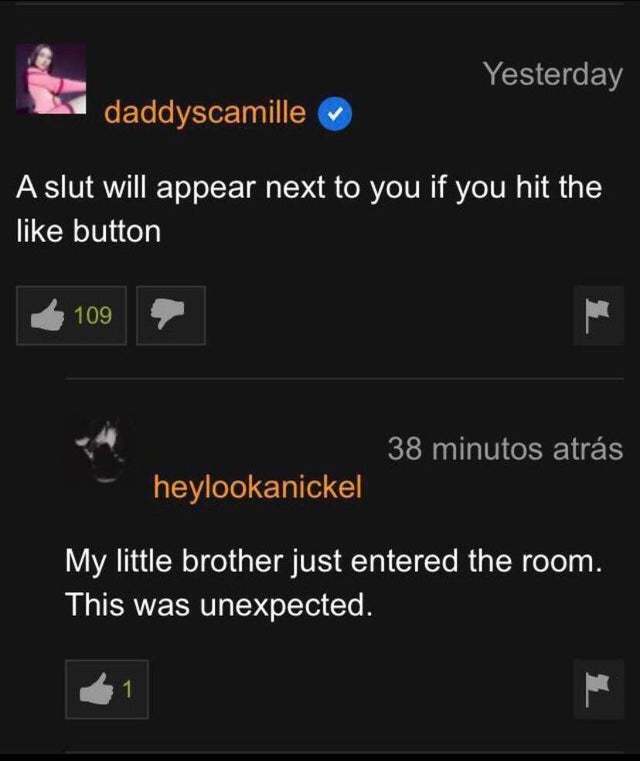Click the like count of 1 on the reply
640x761 pixels.
(x=127, y=689)
